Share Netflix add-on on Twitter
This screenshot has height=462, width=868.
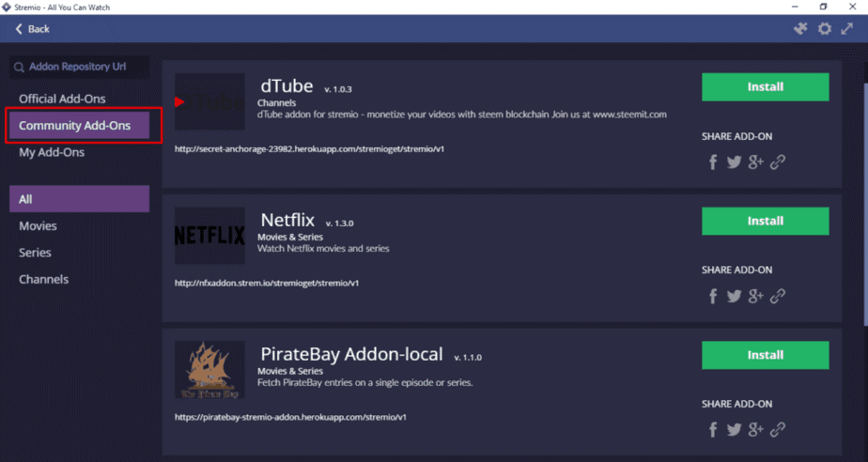734,296
